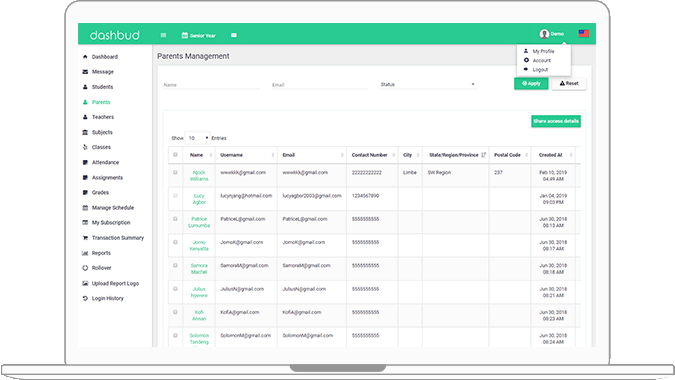Click the Assignments icon in sidebar
The width and height of the screenshot is (675, 380).
[x=85, y=177]
